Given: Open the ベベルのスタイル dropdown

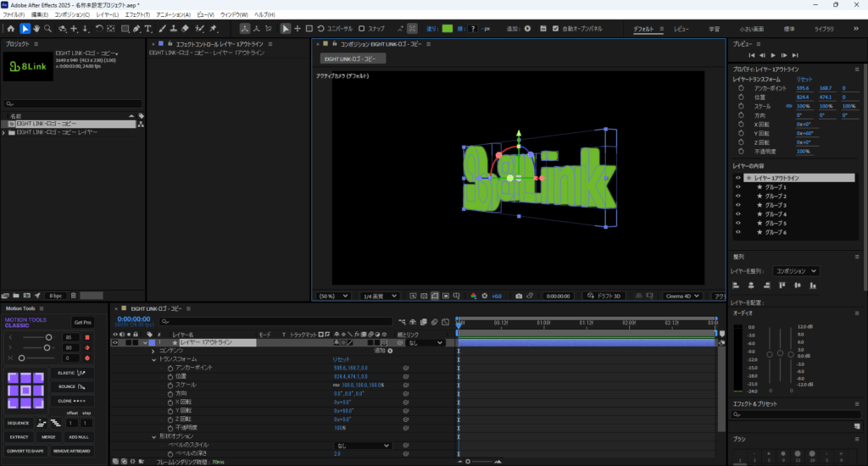Looking at the screenshot, I should click(362, 446).
